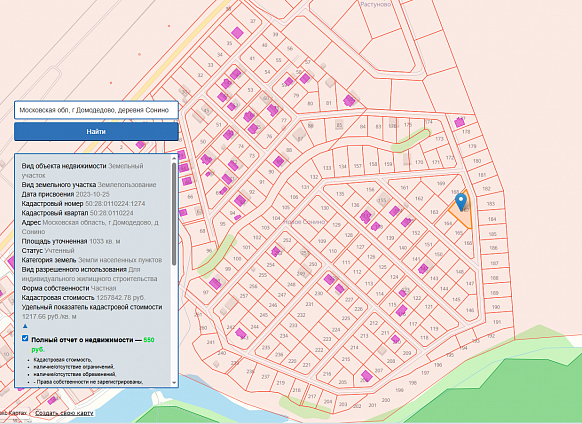Click purple building on plot 90
Viewport: 582px width, 424px height.
pos(278,162)
